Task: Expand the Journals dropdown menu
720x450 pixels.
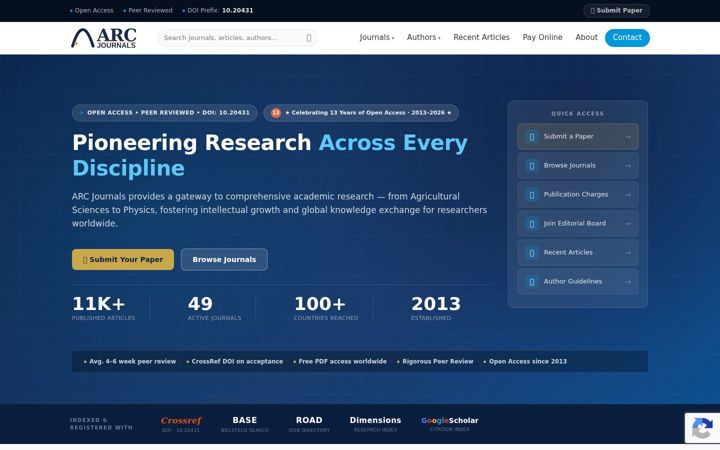Action: (x=377, y=37)
